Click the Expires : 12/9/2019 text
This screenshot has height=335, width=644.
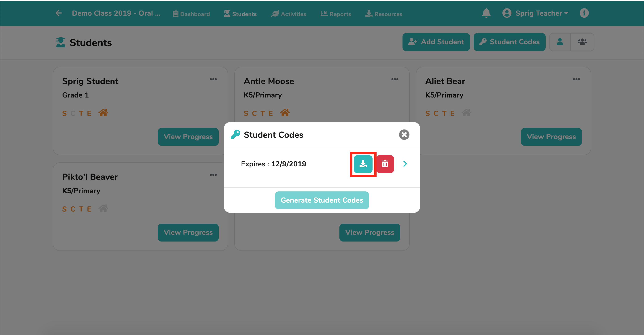273,164
